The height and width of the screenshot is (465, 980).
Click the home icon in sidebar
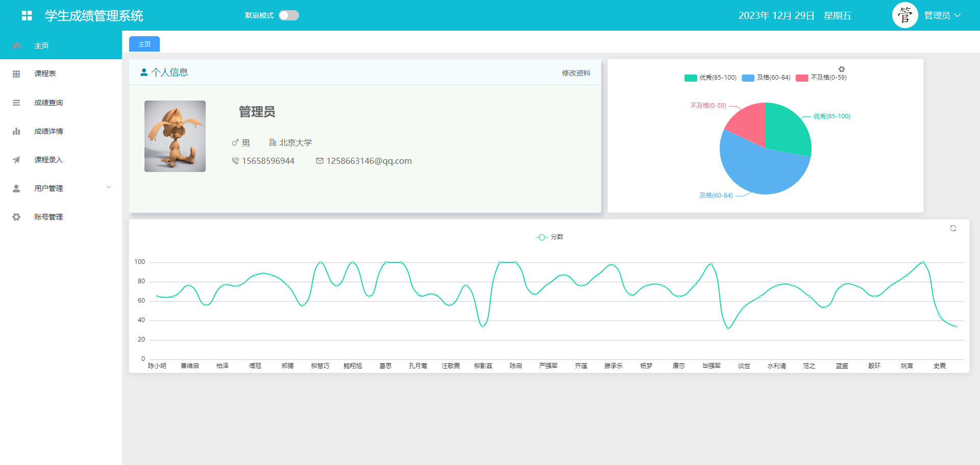point(16,45)
